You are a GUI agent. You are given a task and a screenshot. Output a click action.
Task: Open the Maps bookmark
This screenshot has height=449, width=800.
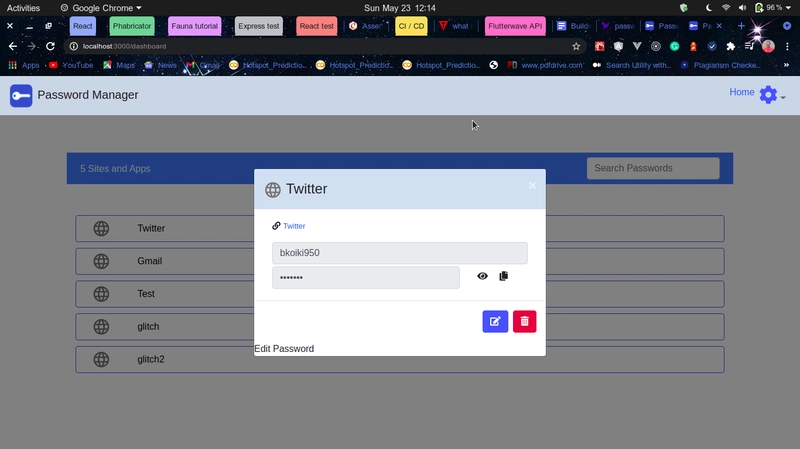coord(119,65)
